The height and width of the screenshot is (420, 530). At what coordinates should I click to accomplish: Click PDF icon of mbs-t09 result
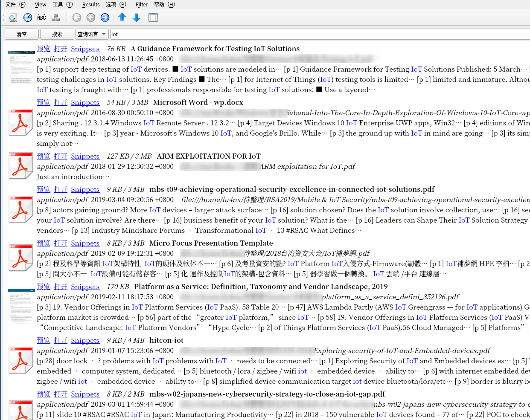pos(21,209)
